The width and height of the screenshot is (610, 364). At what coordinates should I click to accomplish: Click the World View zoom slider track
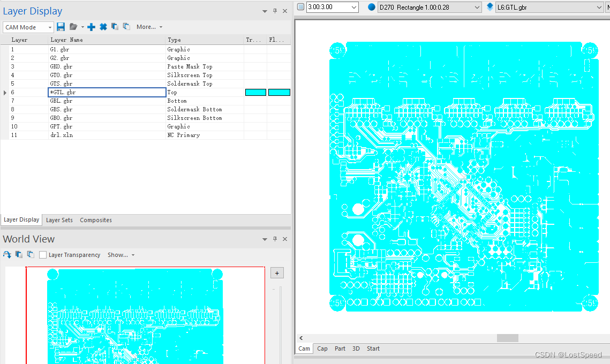point(280,325)
